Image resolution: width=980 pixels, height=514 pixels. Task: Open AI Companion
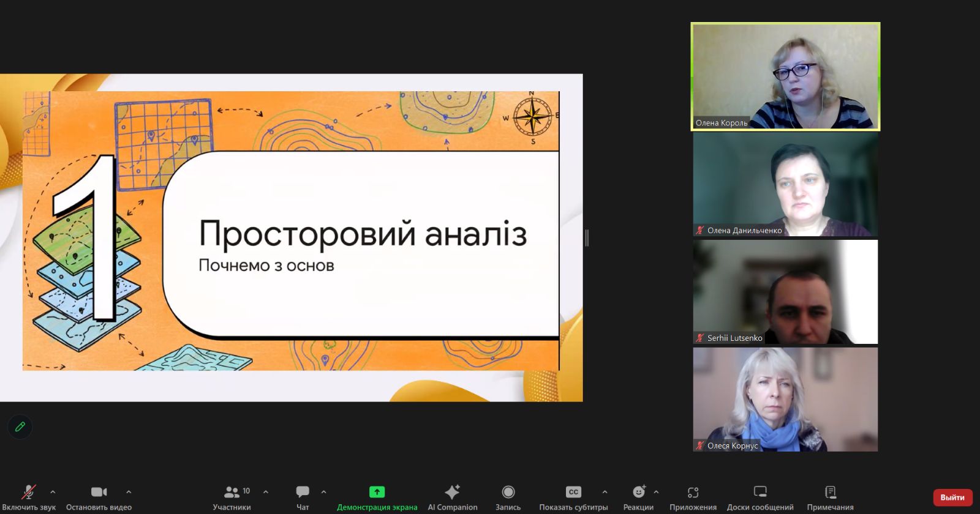pos(452,493)
